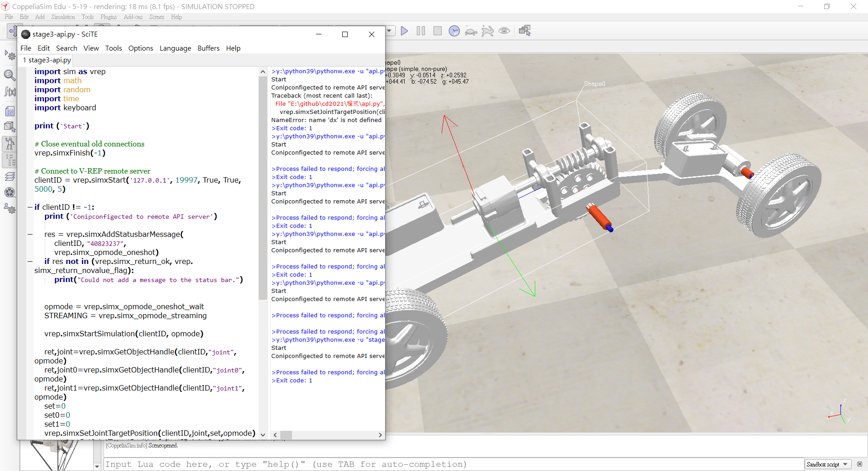Open the page selector icon
The height and width of the screenshot is (471, 868).
tap(525, 31)
